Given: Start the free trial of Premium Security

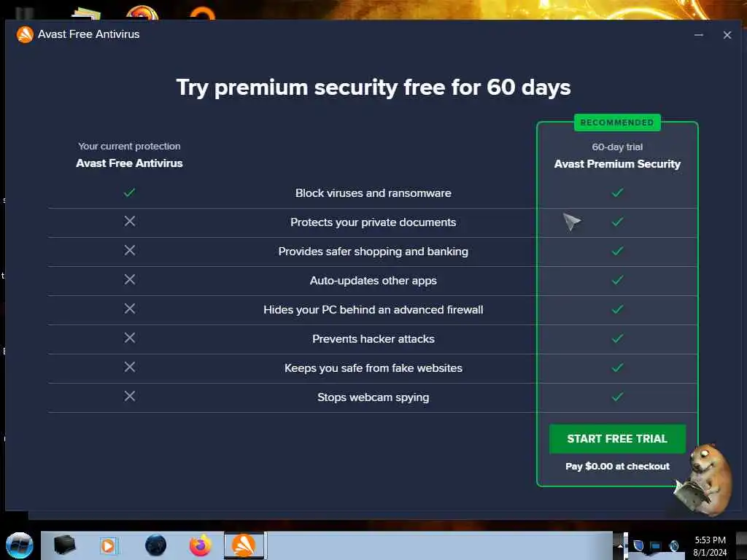Looking at the screenshot, I should coord(617,439).
